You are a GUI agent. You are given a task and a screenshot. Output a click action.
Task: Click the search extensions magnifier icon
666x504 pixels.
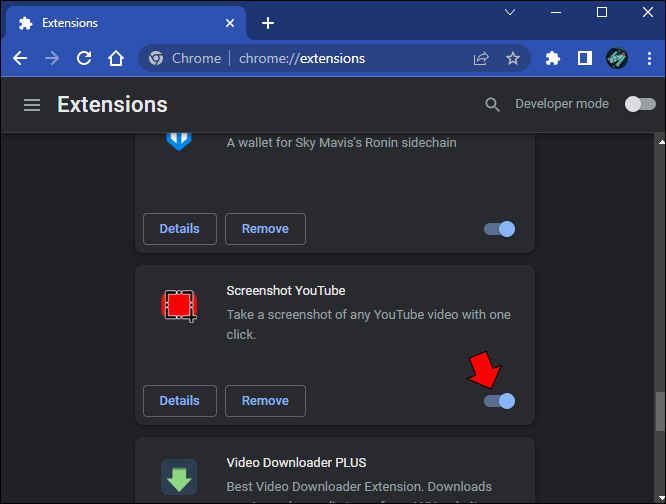[492, 105]
